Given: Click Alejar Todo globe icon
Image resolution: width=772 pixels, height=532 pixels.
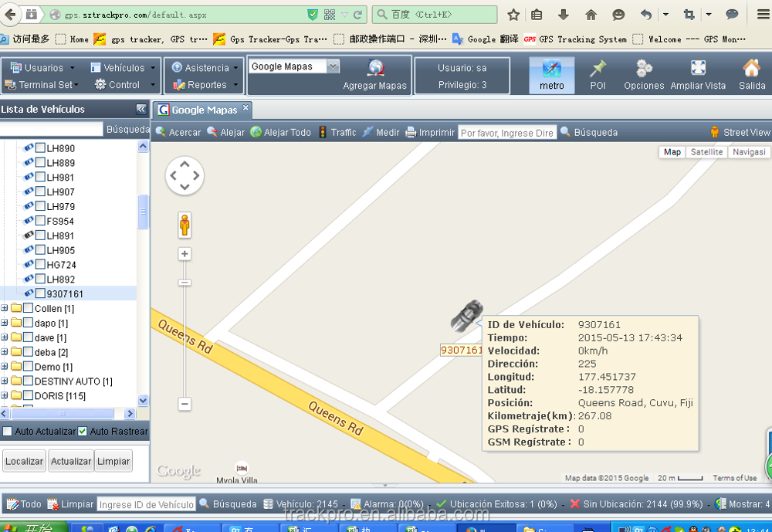Looking at the screenshot, I should (x=256, y=132).
